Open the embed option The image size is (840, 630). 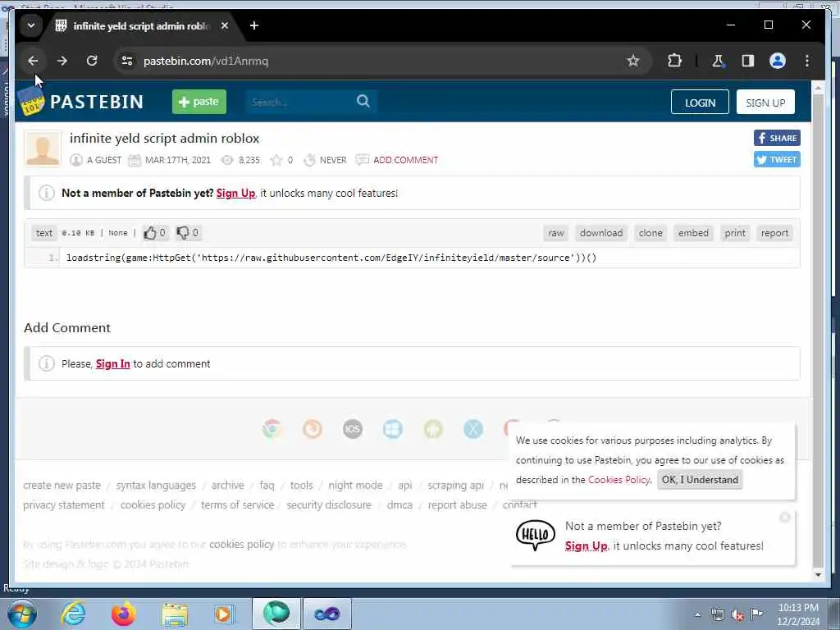point(693,233)
